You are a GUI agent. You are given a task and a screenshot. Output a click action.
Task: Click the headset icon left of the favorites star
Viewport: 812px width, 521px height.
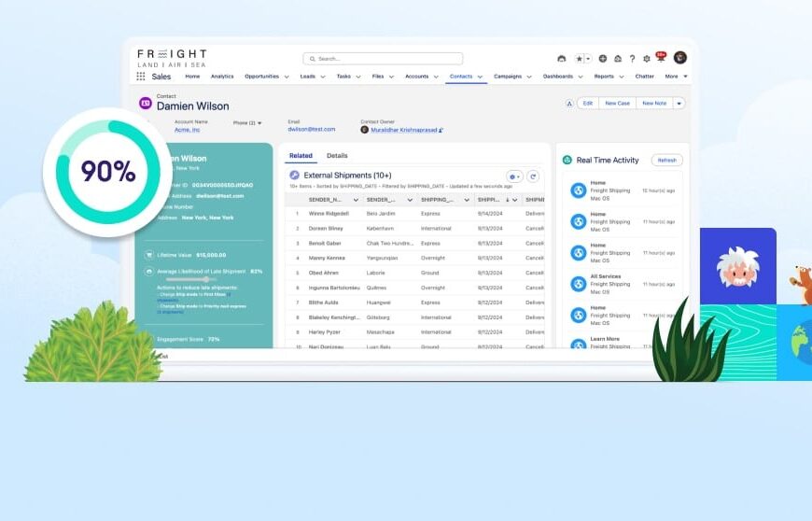click(x=561, y=59)
